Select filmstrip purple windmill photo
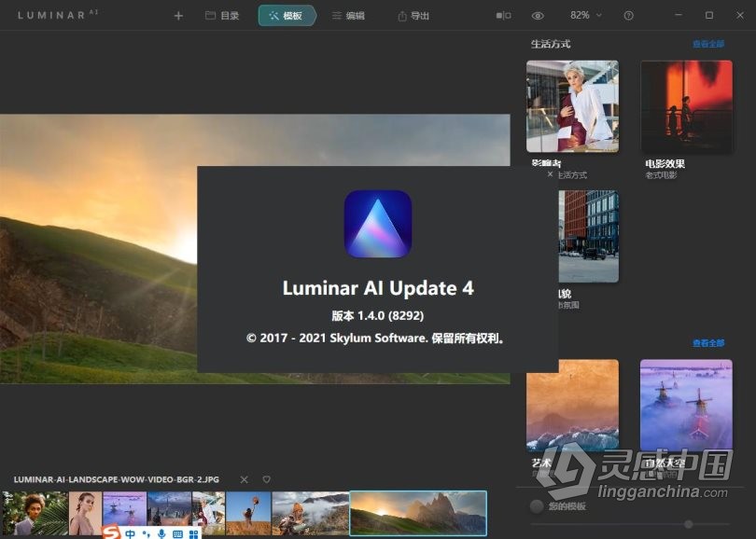This screenshot has height=539, width=756. tap(124, 508)
